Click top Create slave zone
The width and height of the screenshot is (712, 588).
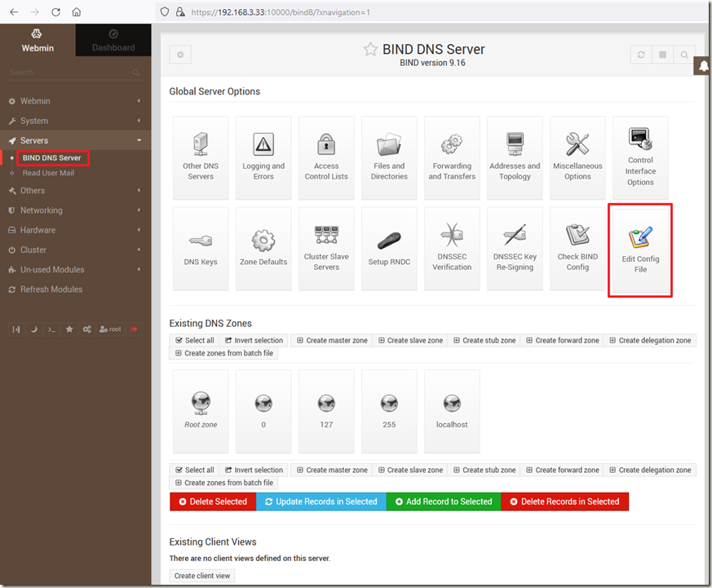point(410,341)
